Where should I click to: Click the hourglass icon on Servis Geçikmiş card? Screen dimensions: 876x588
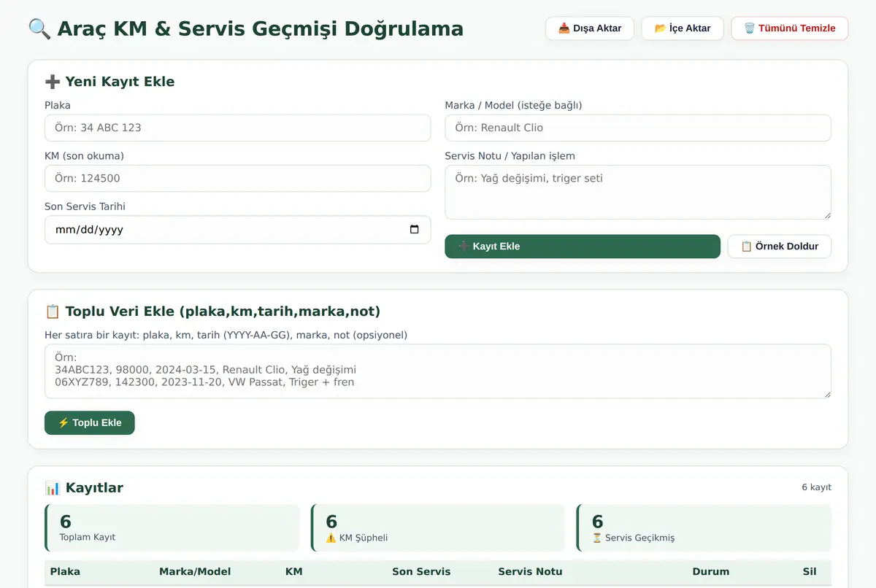point(596,538)
